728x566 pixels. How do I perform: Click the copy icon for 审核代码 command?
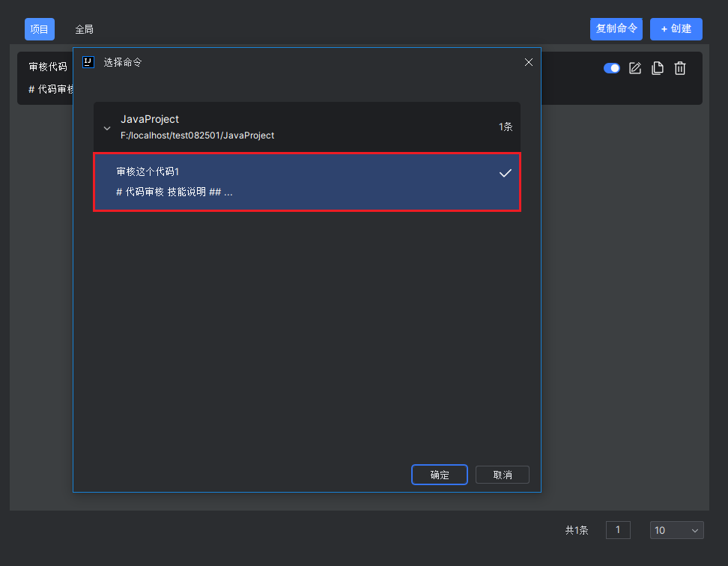658,68
